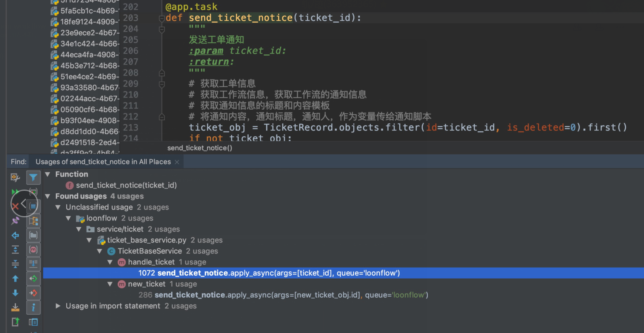
Task: Click the preview usages panel icon
Action: tap(33, 322)
